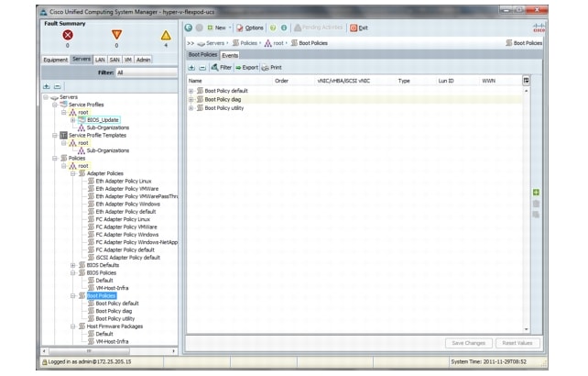Switch to the Servers tab
This screenshot has height=376, width=588.
pyautogui.click(x=82, y=60)
